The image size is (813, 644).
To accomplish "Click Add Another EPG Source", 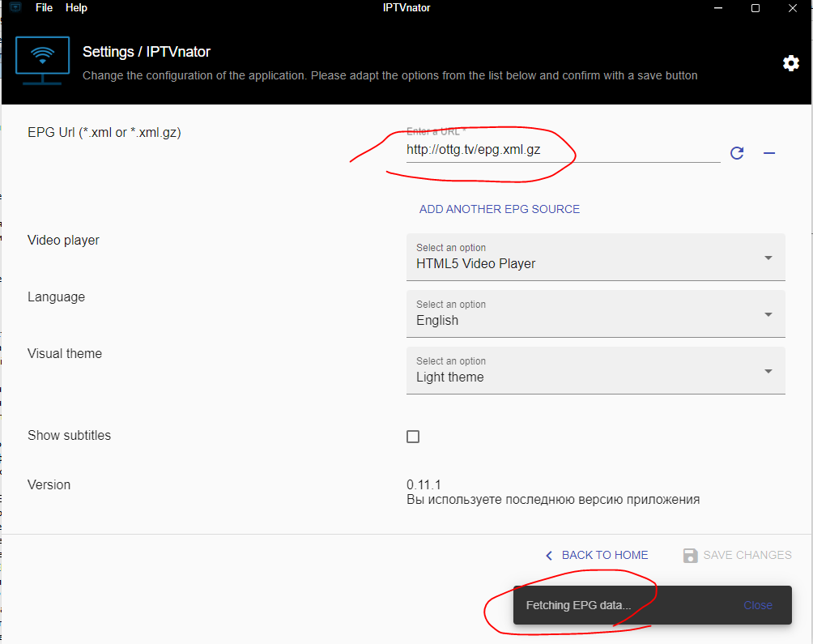I will tap(500, 209).
